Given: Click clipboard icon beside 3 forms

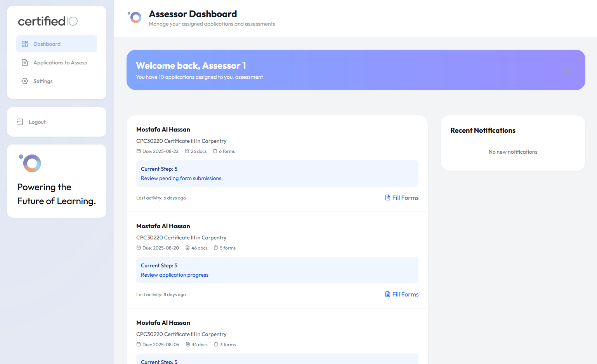Looking at the screenshot, I should pyautogui.click(x=216, y=345).
